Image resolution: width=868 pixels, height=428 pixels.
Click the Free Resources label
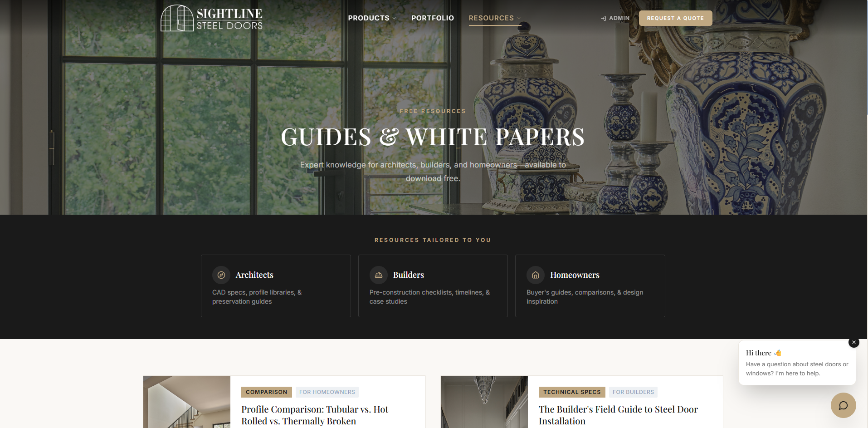pyautogui.click(x=433, y=111)
